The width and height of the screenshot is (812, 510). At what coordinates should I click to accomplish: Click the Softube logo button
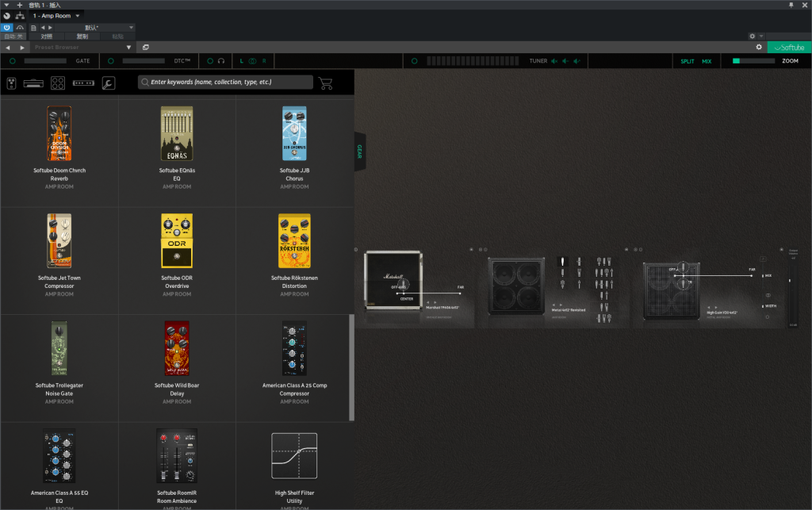coord(789,47)
